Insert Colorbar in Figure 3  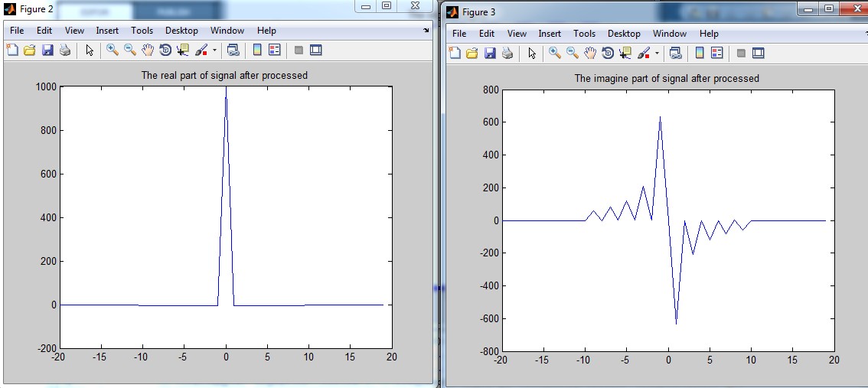[x=700, y=53]
